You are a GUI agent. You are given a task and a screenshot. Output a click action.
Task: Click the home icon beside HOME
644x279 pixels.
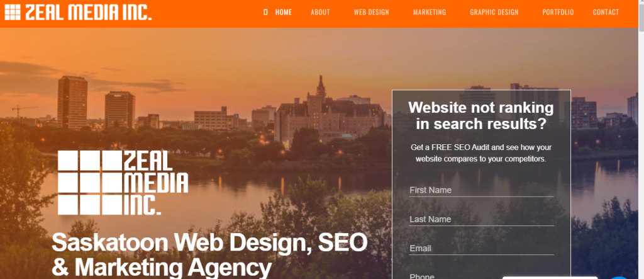[265, 13]
